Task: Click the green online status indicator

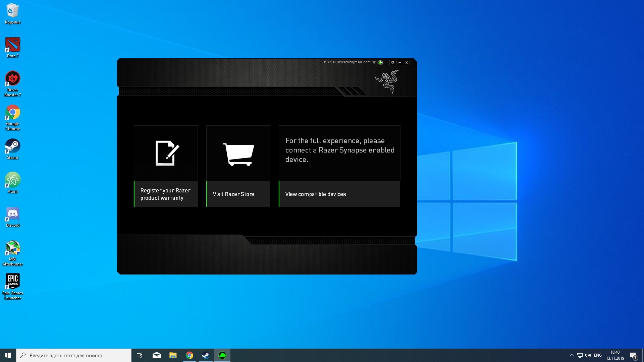Action: pyautogui.click(x=380, y=63)
